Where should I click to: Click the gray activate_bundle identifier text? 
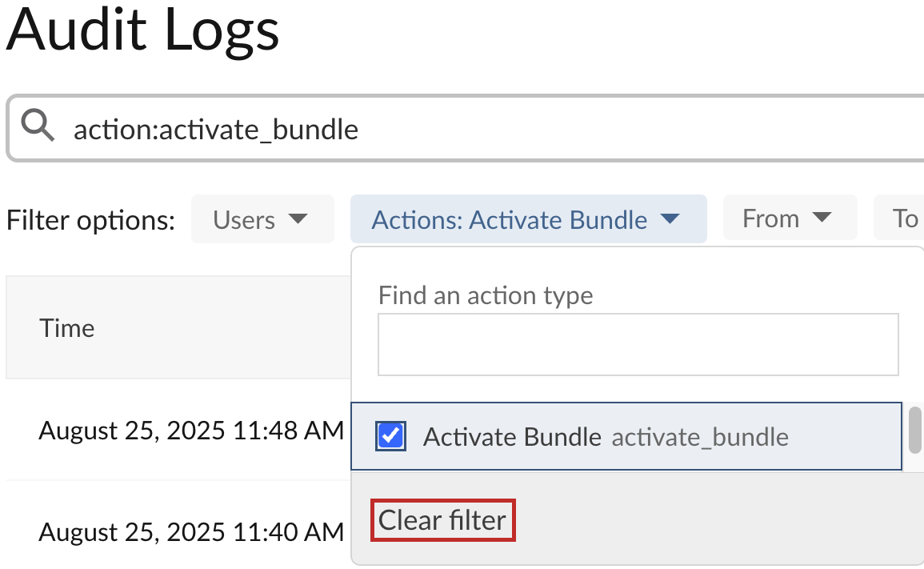point(700,438)
